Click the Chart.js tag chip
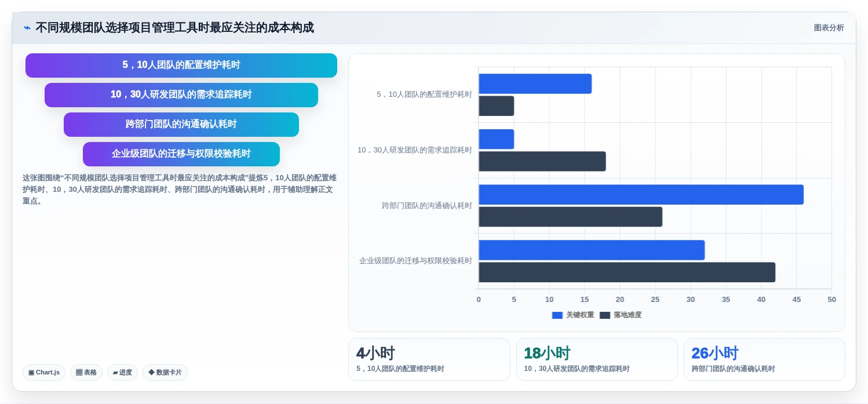Screen dimensions: 868x404 coord(44,373)
